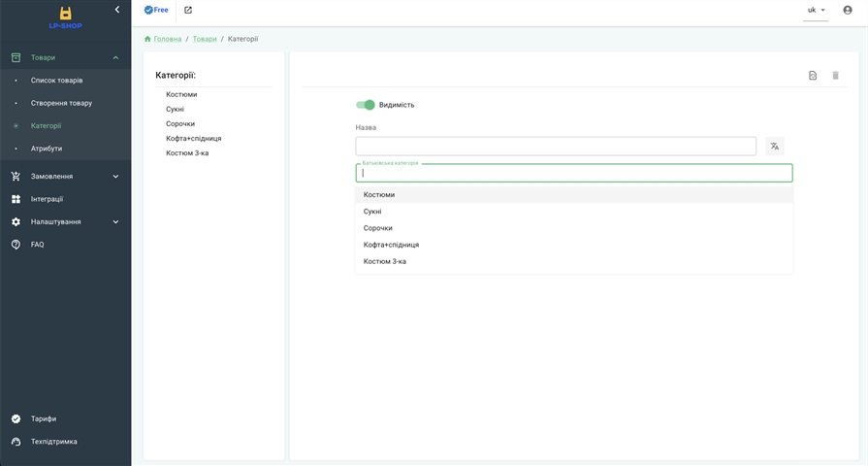This screenshot has height=466, width=868.
Task: Open Список товарів in sidebar
Action: click(56, 81)
